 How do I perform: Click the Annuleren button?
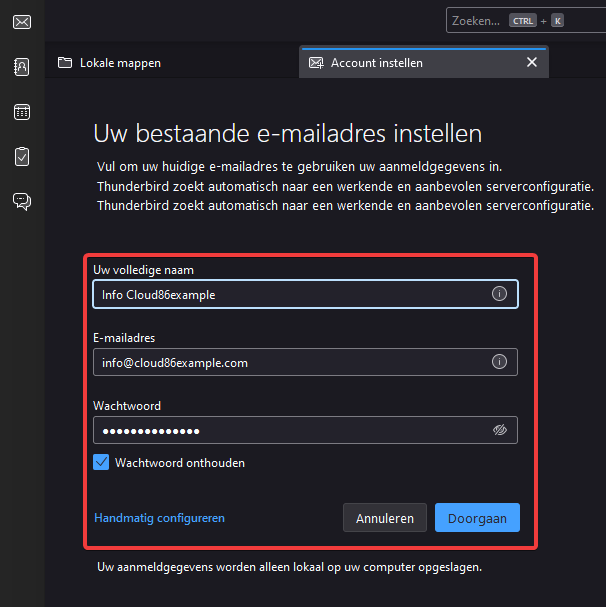coord(385,518)
